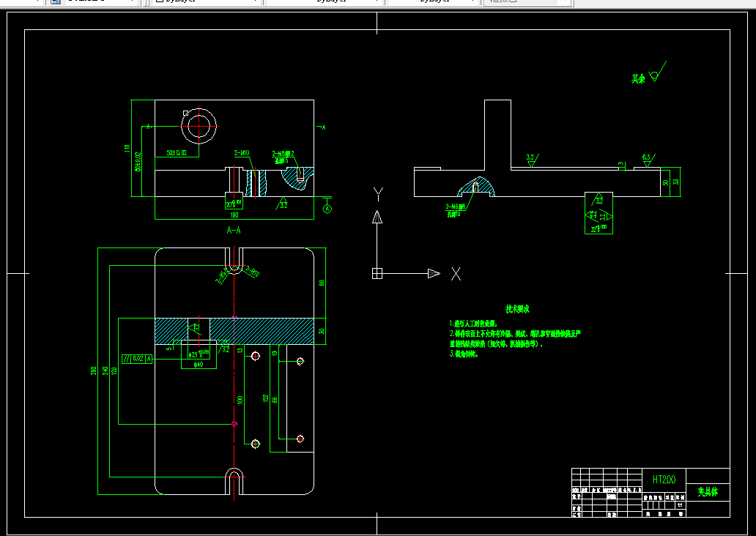Screen dimensions: 756x536
Task: Click the X axis label
Action: (x=456, y=274)
